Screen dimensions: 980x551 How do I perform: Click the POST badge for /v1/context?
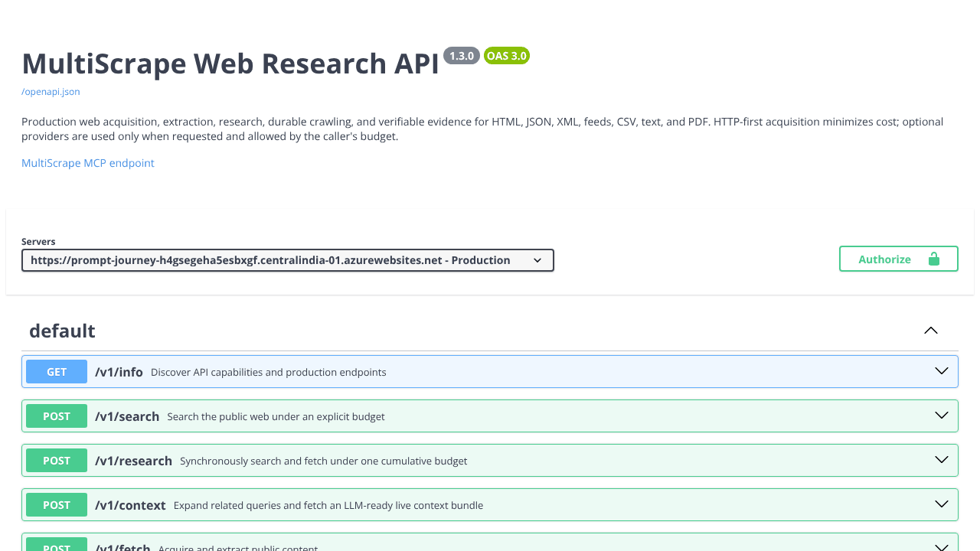point(57,505)
